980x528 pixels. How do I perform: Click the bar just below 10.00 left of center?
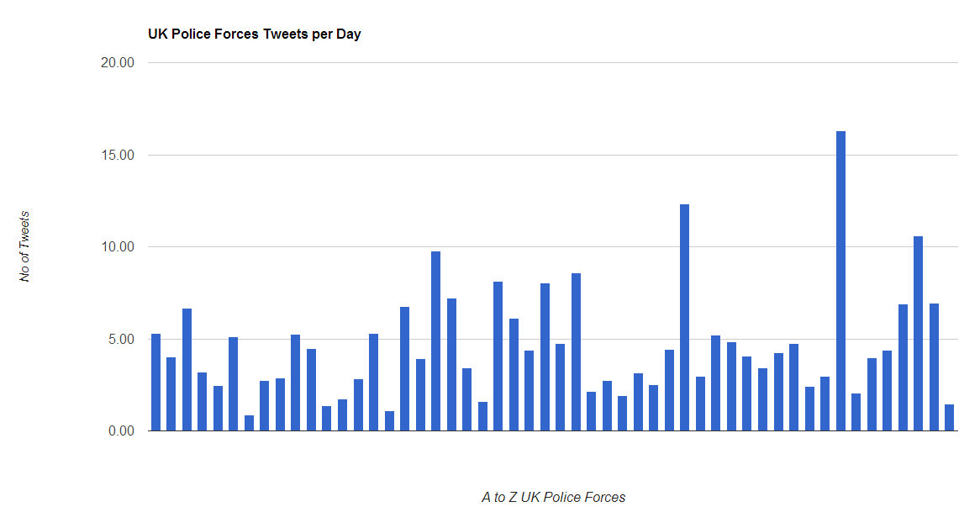[x=435, y=341]
